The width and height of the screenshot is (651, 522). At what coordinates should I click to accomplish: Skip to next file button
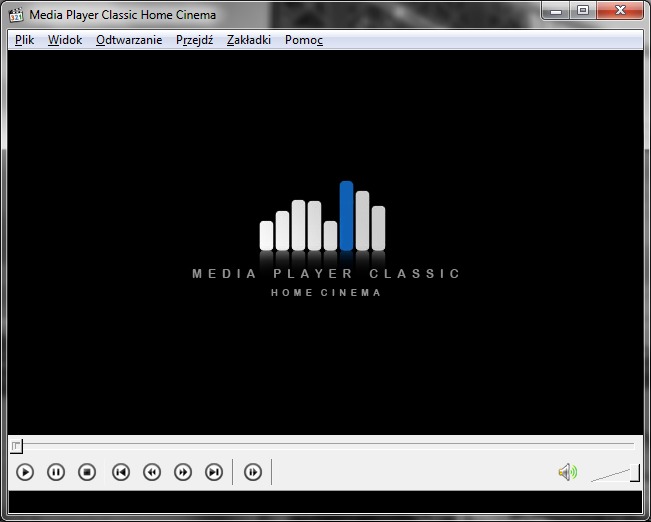click(214, 472)
